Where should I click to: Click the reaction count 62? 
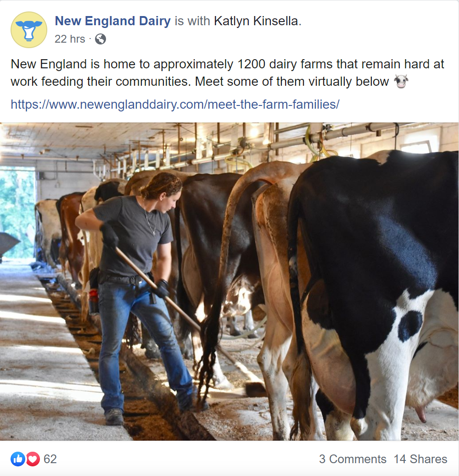[x=50, y=459]
